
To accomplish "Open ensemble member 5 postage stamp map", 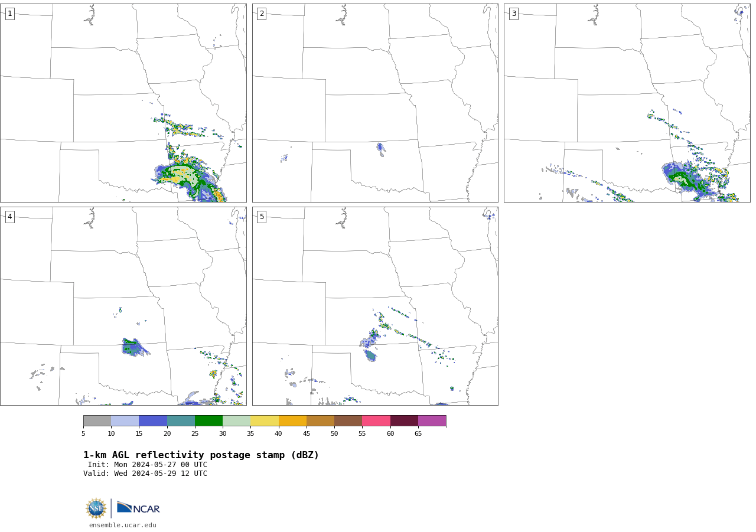I will click(375, 306).
